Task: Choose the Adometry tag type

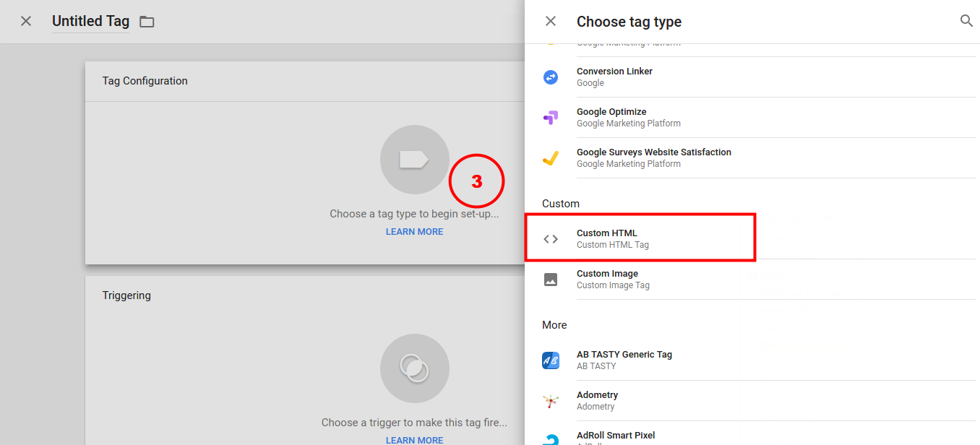Action: (758, 401)
